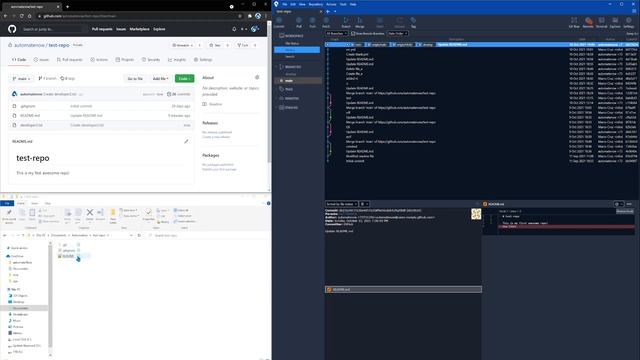Expand REMOTES section in Sourcetree sidebar

pos(277,98)
